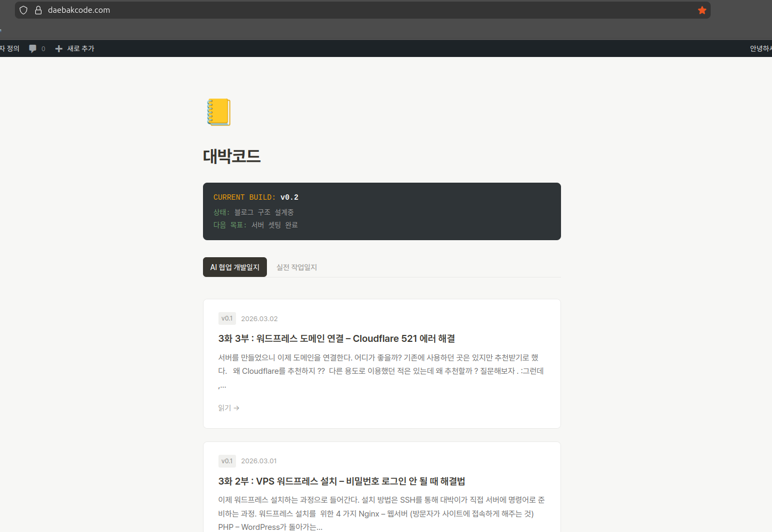Switch to the 실전 작업일지 tab
The height and width of the screenshot is (532, 772).
tap(296, 267)
